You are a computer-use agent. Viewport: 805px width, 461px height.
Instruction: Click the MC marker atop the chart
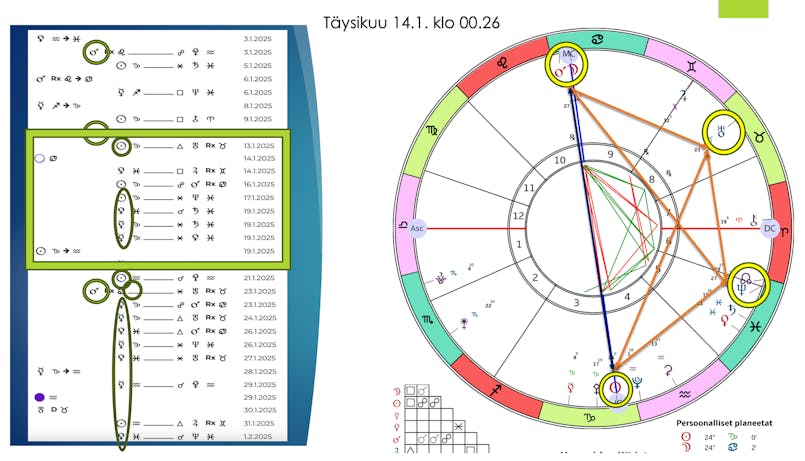click(567, 54)
